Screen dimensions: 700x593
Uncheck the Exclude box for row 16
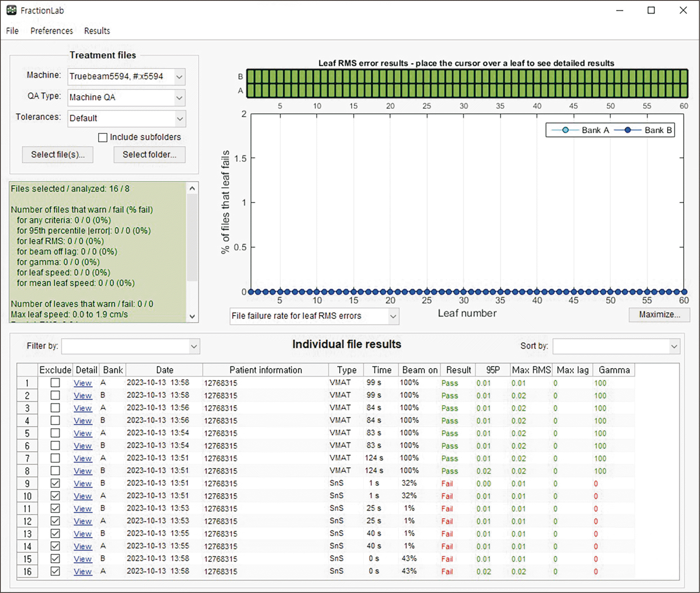click(x=55, y=571)
